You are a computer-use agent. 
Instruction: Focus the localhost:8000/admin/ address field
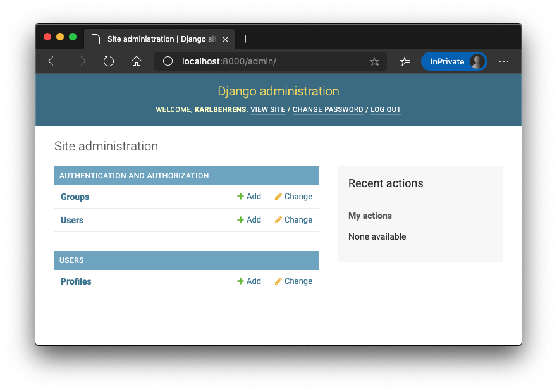(x=271, y=61)
